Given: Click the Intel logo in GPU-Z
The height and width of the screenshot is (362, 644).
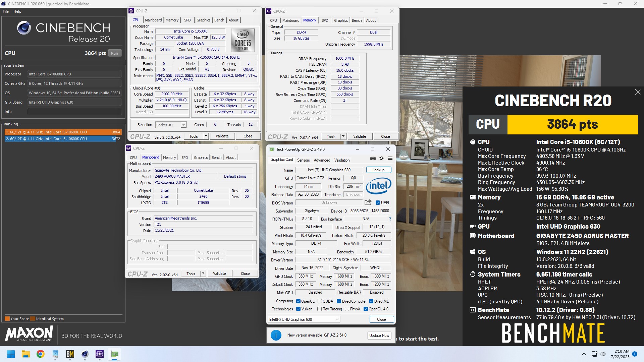Looking at the screenshot, I should coord(378,185).
